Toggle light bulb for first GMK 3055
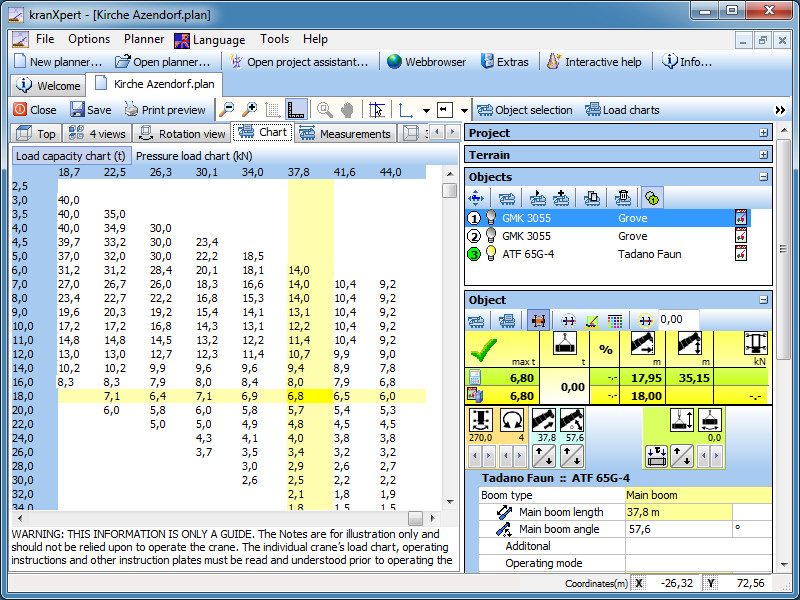Viewport: 800px width, 600px height. coord(491,218)
